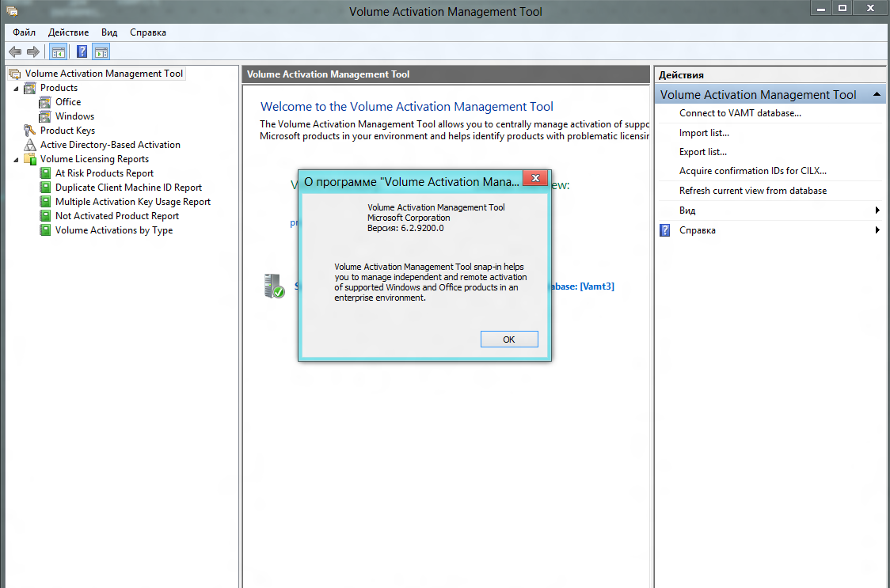Click the blue Help question-mark toolbar icon
This screenshot has height=588, width=890.
click(x=82, y=52)
